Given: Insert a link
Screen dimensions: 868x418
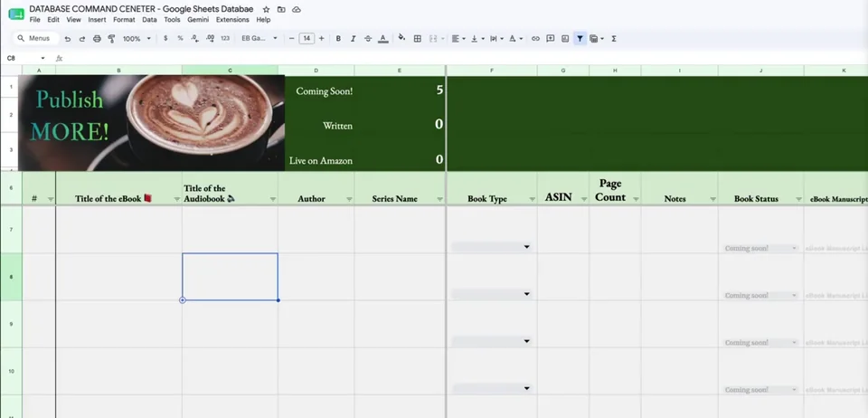Looking at the screenshot, I should point(535,39).
